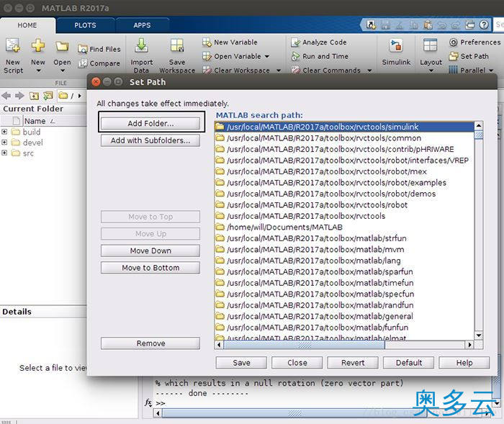
Task: Open Preferences
Action: coord(474,42)
